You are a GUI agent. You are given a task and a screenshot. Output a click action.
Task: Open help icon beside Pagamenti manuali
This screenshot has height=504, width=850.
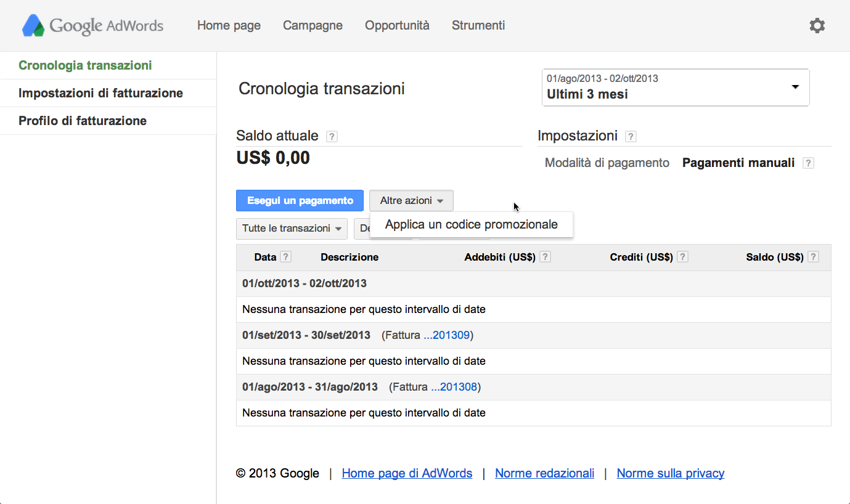coord(809,163)
